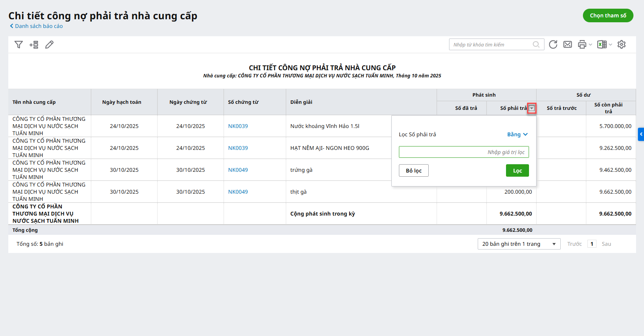
Task: Open voucher NK0039 for Nước khoáng Vĩnh Hảo
Action: (x=238, y=126)
